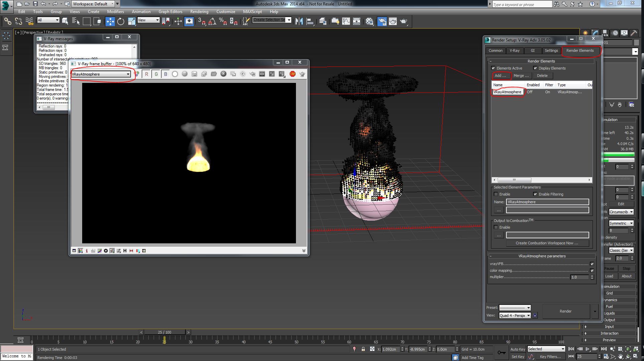Open Selected key filter dropdown
This screenshot has height=361, width=644.
546,349
